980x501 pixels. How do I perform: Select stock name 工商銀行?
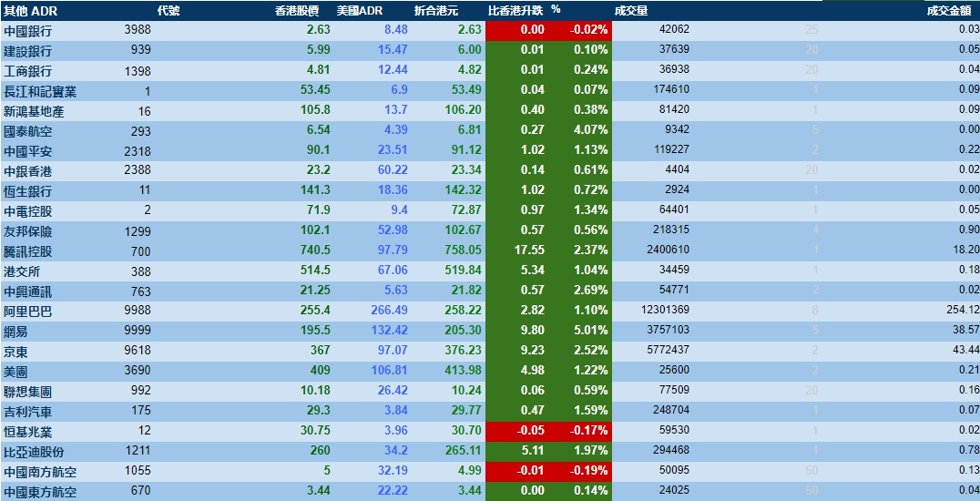27,71
